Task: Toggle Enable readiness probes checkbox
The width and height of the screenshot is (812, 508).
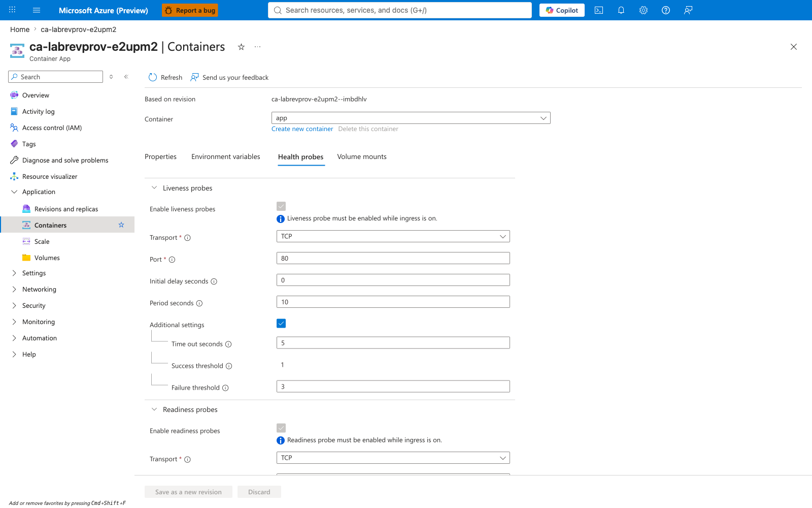Action: pyautogui.click(x=281, y=428)
